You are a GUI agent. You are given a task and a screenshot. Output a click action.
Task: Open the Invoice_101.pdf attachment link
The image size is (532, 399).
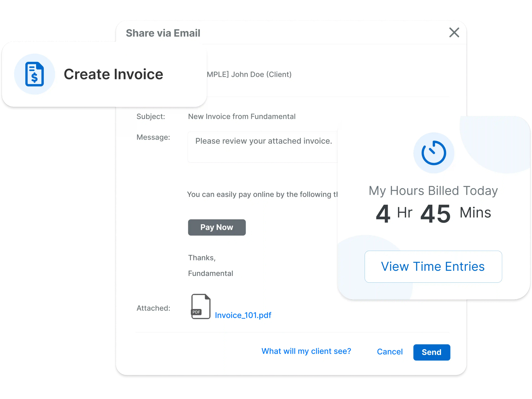[243, 315]
